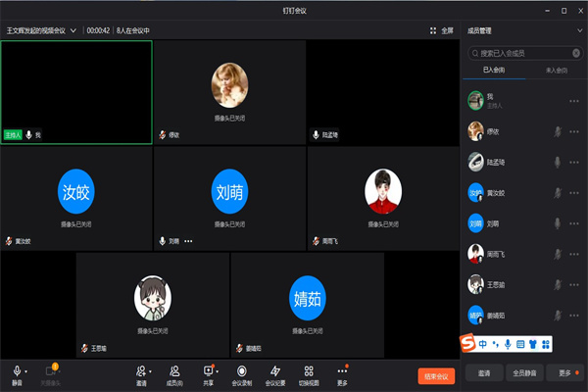Click the 搜索已入会成员 search field
Image resolution: width=588 pixels, height=392 pixels.
click(519, 53)
